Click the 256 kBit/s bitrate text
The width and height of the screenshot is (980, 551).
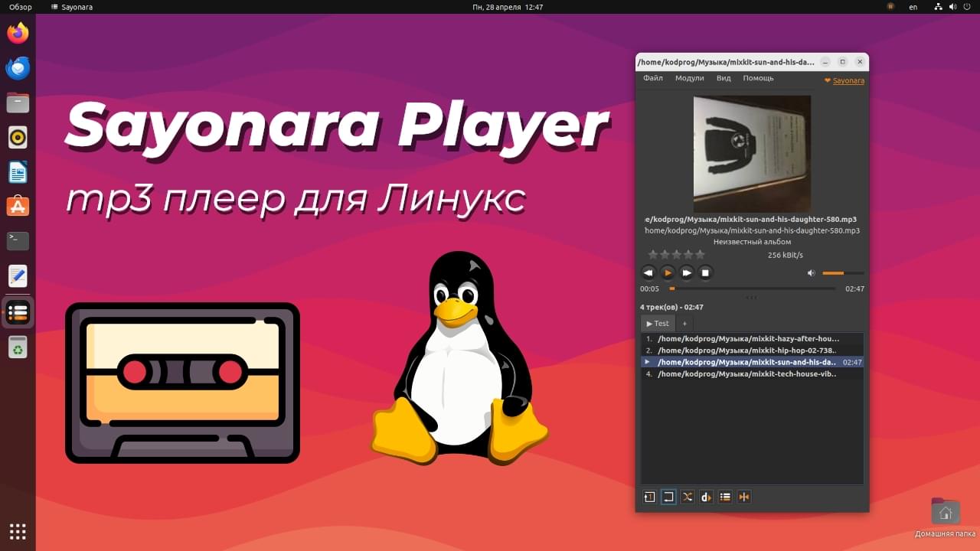[x=785, y=255]
